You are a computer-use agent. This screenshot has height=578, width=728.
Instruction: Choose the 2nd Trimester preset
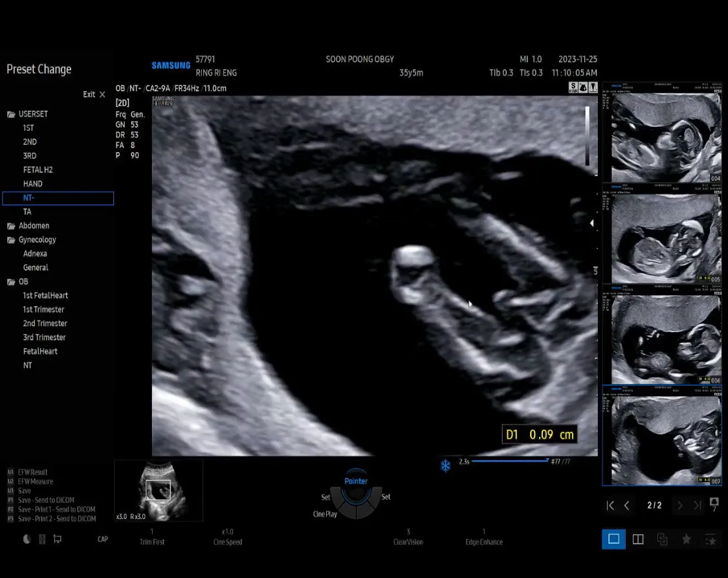(x=45, y=323)
